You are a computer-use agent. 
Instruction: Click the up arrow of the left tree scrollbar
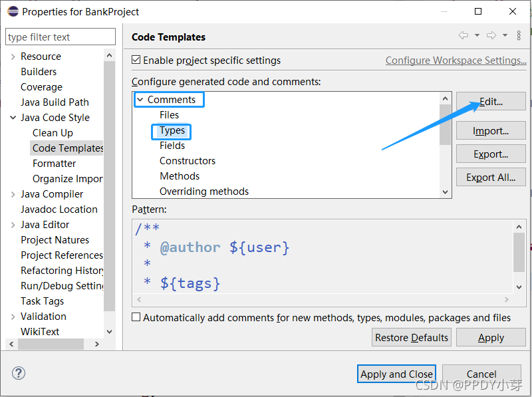point(109,55)
